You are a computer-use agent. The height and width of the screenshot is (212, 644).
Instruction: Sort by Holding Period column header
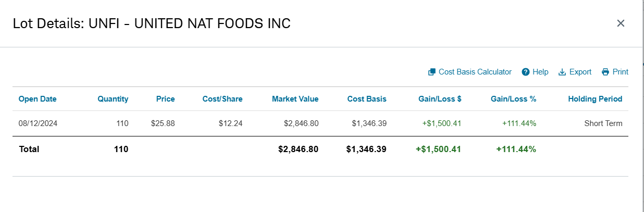tap(595, 99)
